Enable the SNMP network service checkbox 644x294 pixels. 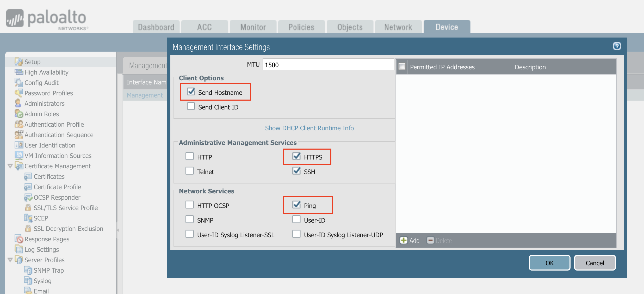coord(190,219)
